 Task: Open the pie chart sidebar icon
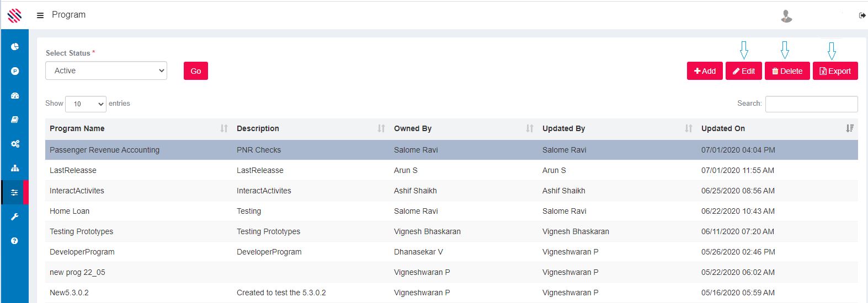pos(15,47)
